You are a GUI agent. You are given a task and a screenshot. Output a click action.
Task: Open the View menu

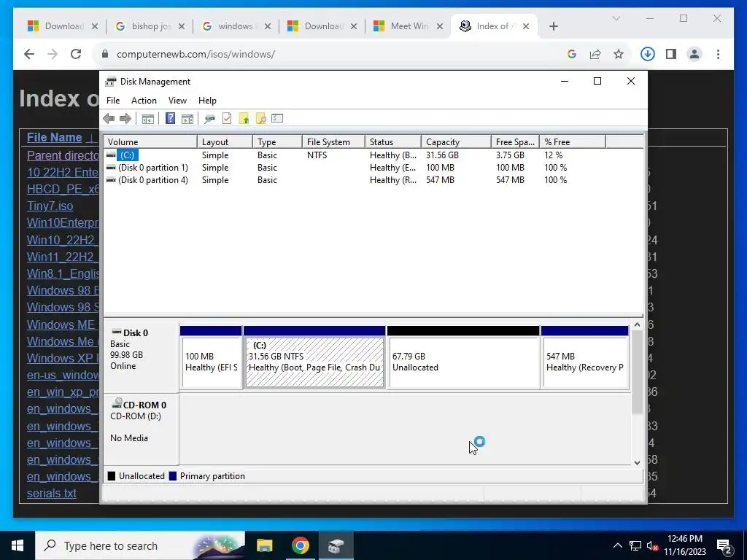coord(177,101)
